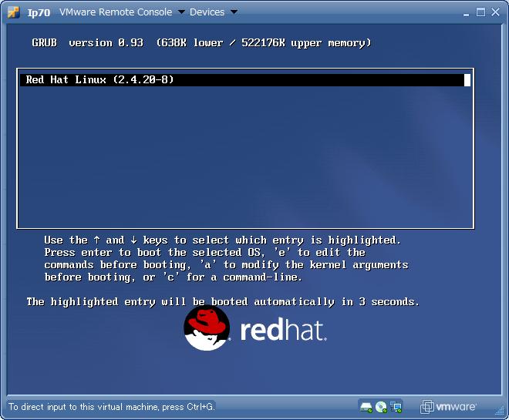
Task: Close the Remote Console window
Action: tap(495, 12)
